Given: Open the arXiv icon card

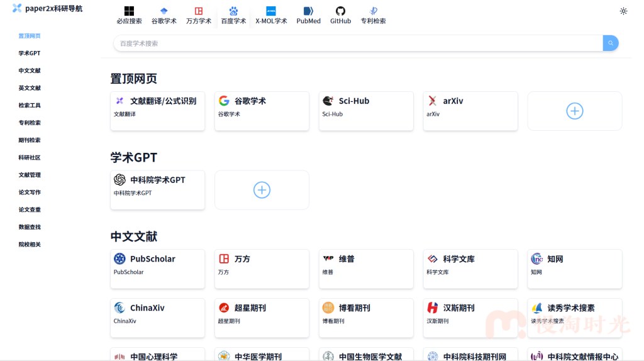Looking at the screenshot, I should 433,101.
